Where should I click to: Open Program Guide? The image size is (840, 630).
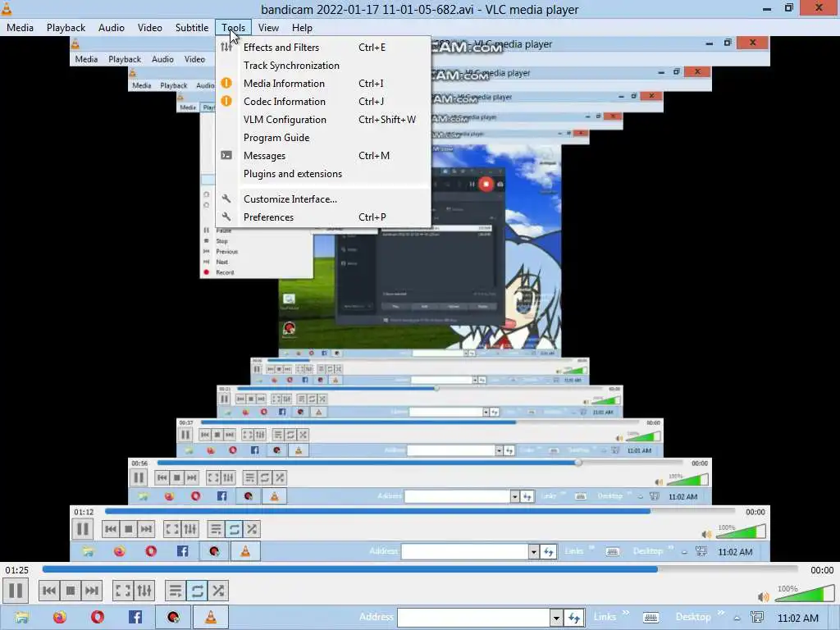[x=323, y=138]
